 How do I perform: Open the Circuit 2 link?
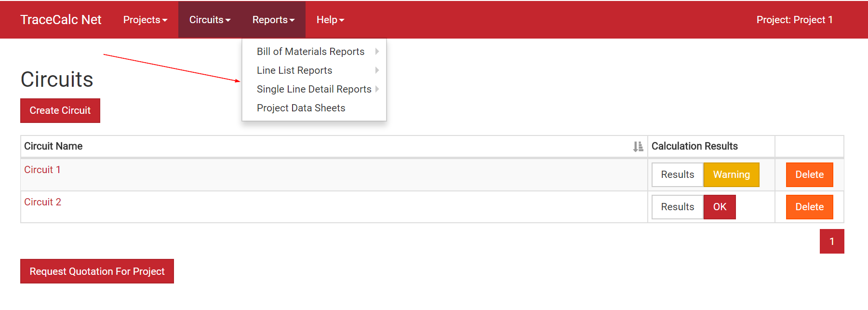point(42,202)
